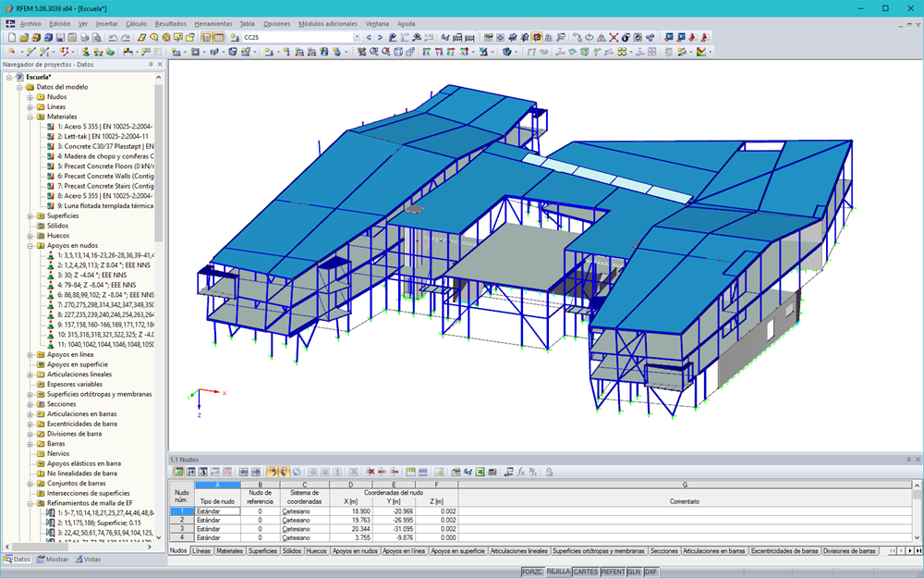
Task: Save the Escuela model via the Save icon
Action: [59, 38]
